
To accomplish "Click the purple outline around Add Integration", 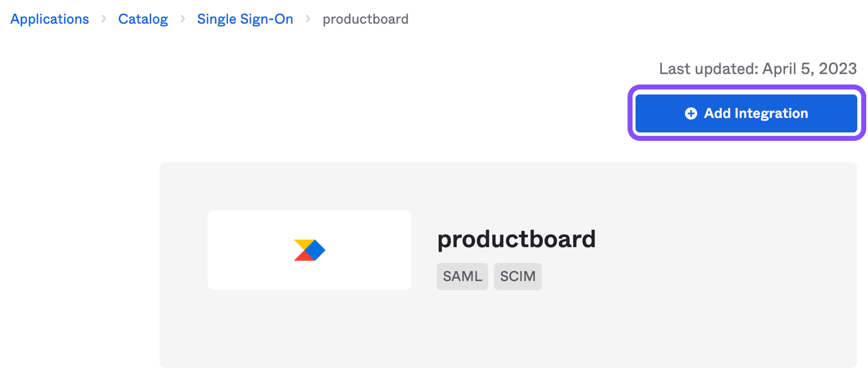I will pos(746,88).
